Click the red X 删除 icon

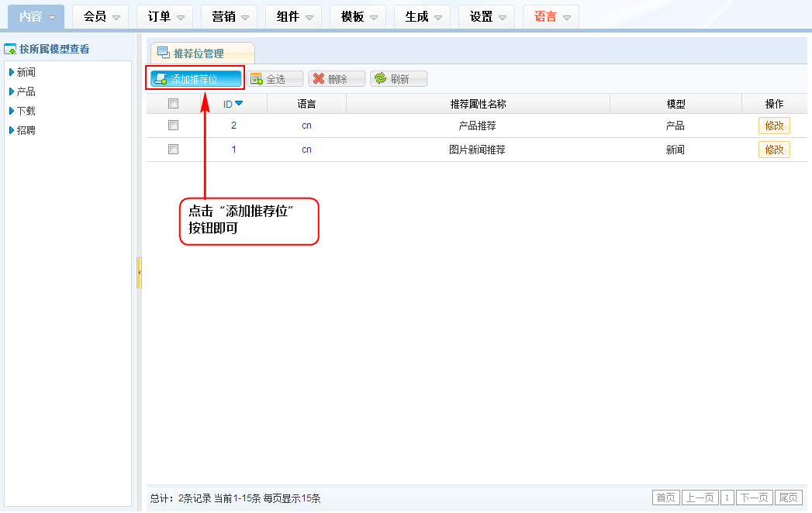(x=318, y=79)
